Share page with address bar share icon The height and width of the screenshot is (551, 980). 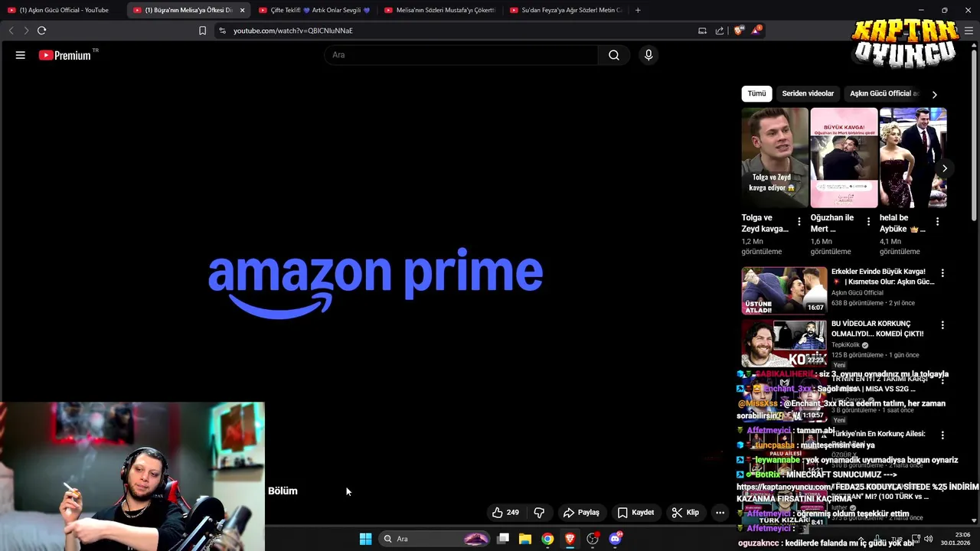720,31
